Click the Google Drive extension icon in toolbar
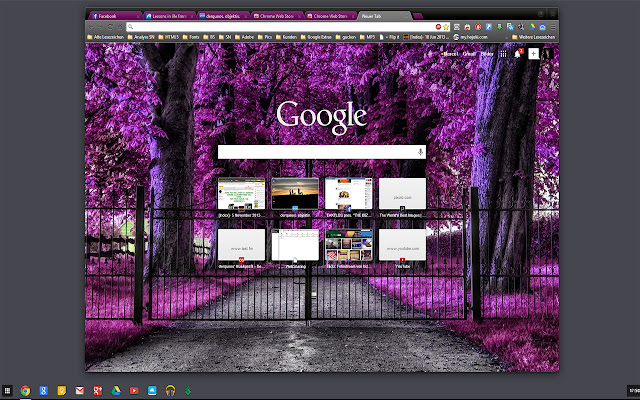The image size is (640, 400). pos(532,27)
